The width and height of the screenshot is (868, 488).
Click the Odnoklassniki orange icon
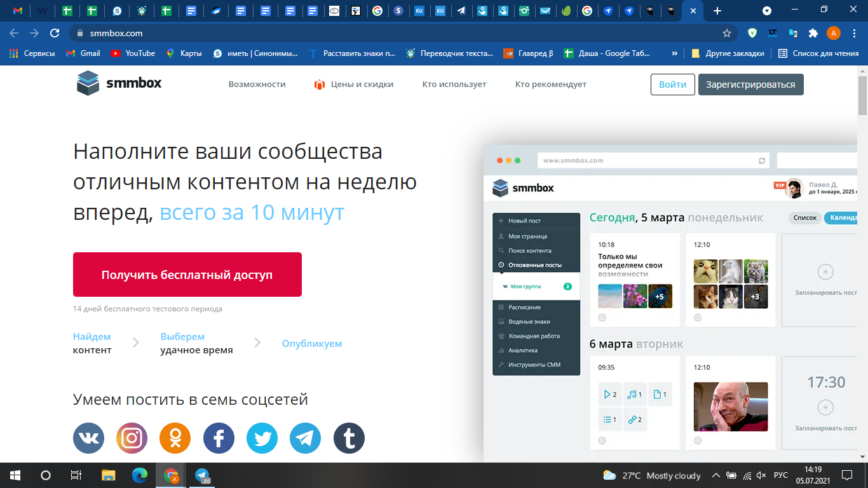tap(175, 438)
